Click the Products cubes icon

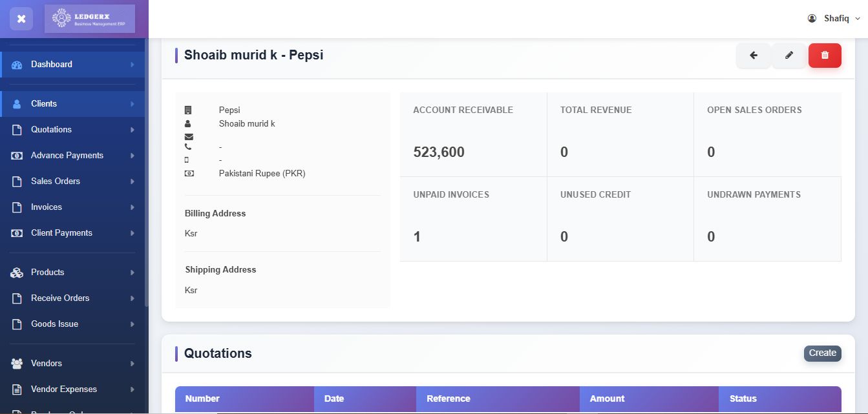[17, 273]
